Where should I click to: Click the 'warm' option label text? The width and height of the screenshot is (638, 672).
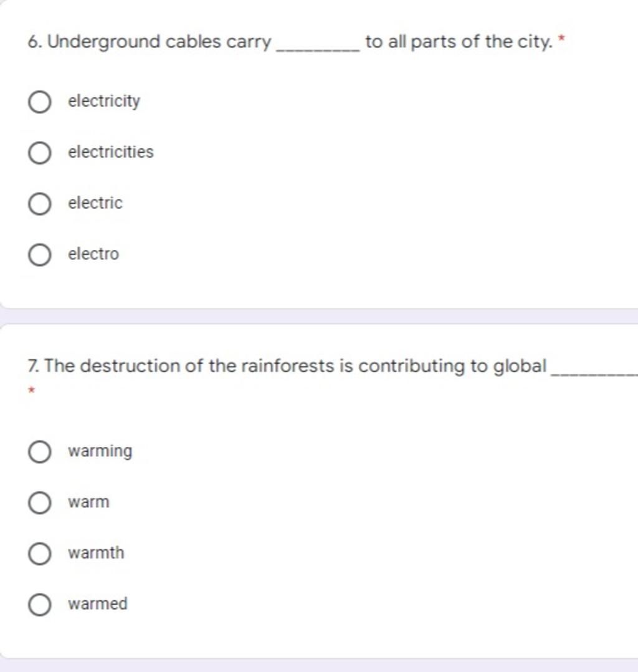click(88, 502)
